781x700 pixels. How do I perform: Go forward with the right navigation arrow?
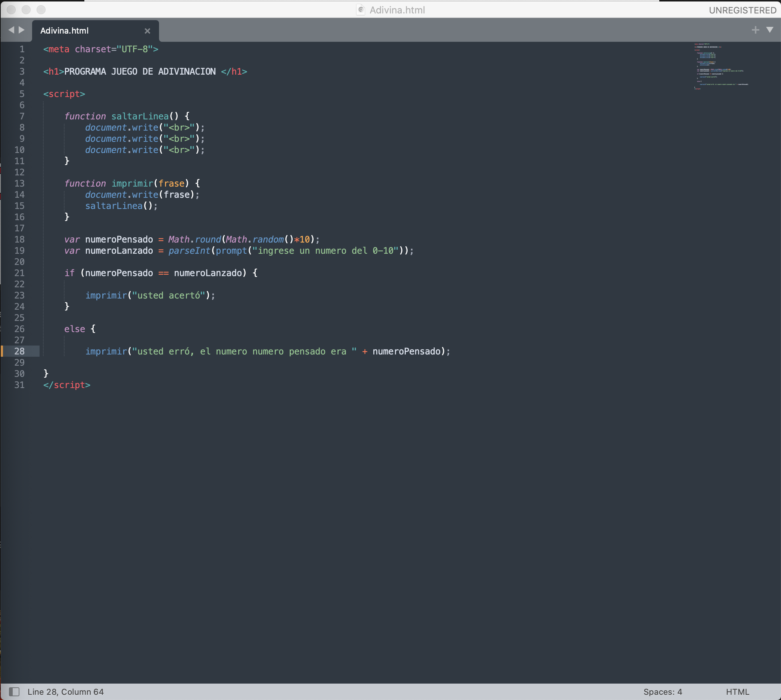[x=22, y=29]
